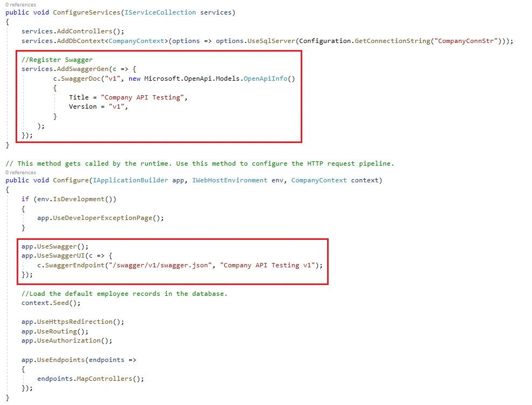Image resolution: width=532 pixels, height=405 pixels.
Task: Click the env.IsDevelopment() condition
Action: (75, 199)
